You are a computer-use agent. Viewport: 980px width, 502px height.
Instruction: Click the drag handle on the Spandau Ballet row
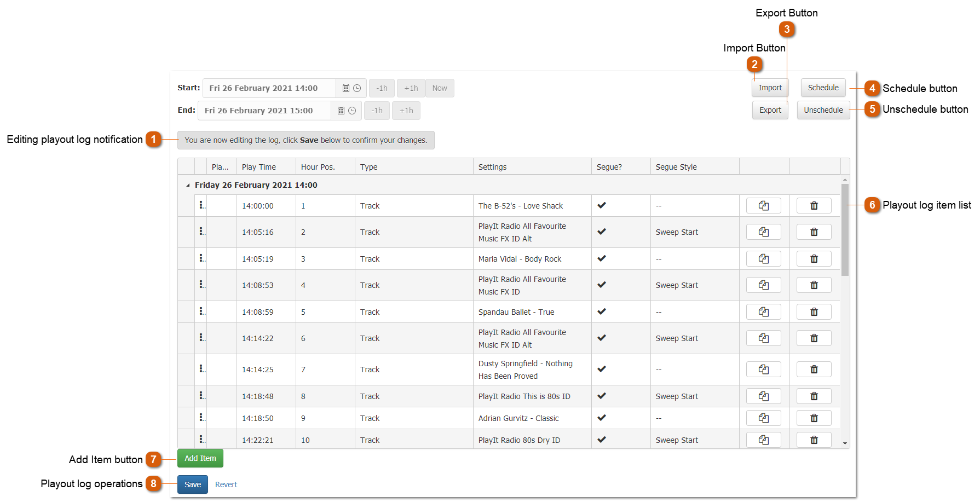[201, 311]
